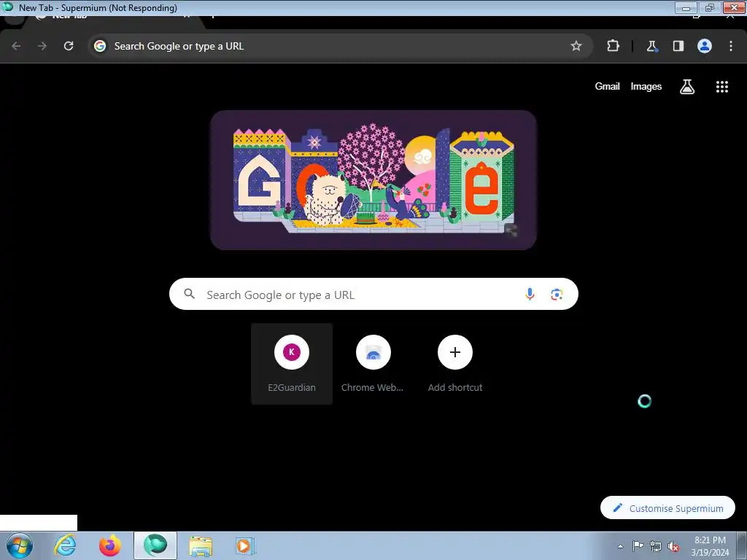747x560 pixels.
Task: Open the Google apps grid
Action: pos(722,87)
